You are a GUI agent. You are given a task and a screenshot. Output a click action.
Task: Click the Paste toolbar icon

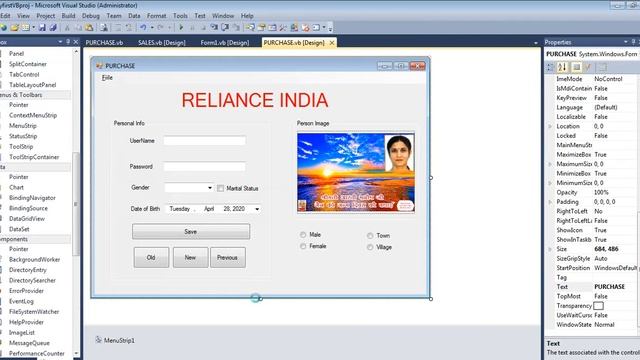click(89, 28)
